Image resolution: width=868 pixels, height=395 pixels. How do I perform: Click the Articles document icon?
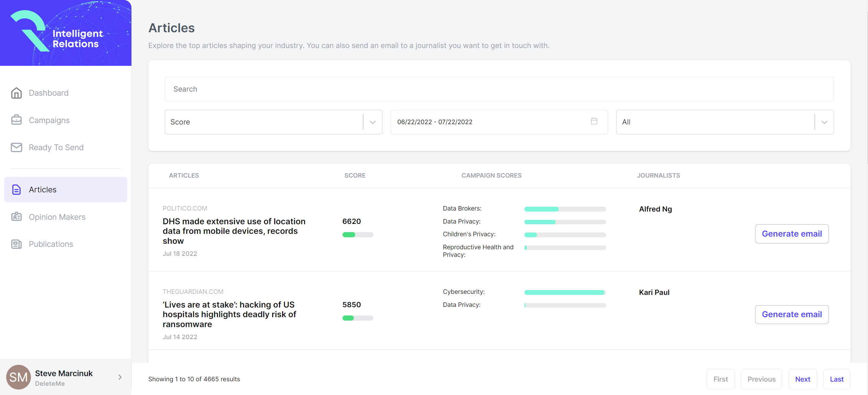[16, 190]
